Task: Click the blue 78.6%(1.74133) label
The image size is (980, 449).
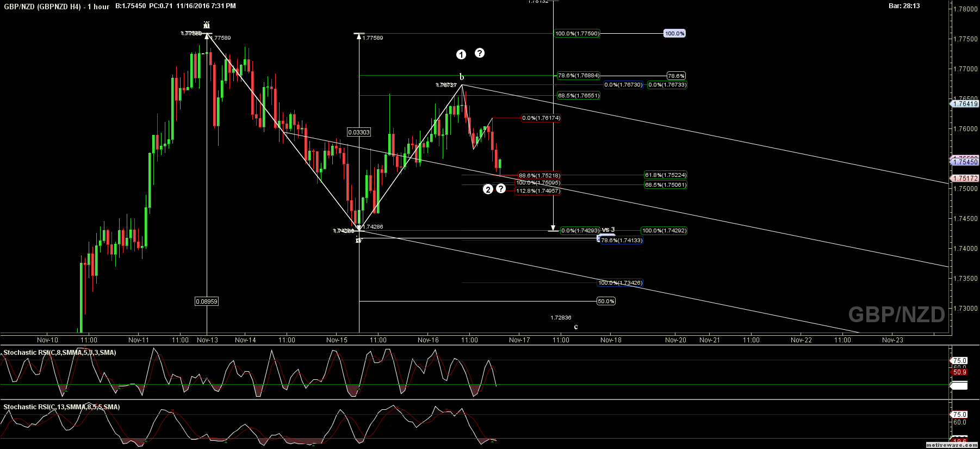Action: [x=622, y=241]
